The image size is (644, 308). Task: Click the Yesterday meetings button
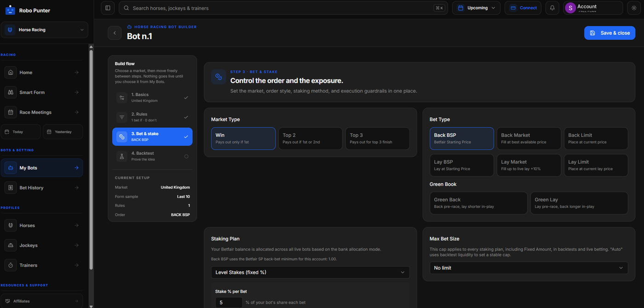click(63, 132)
